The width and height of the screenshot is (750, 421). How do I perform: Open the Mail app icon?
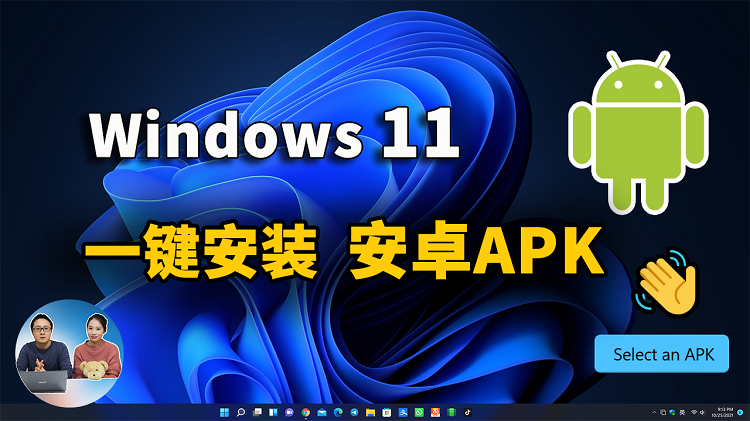pyautogui.click(x=322, y=412)
